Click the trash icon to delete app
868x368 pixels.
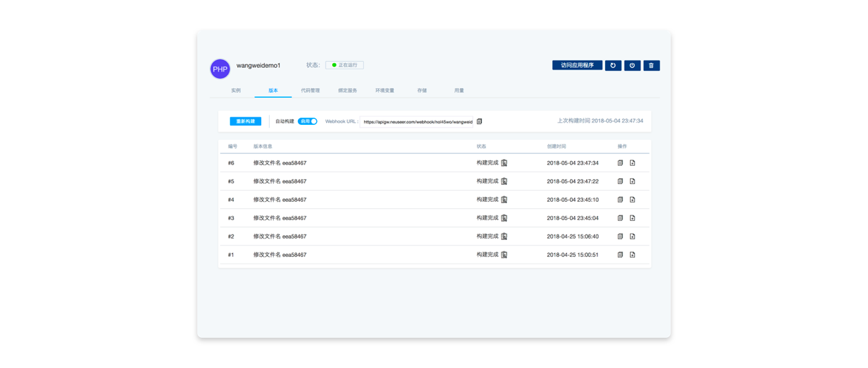[651, 66]
